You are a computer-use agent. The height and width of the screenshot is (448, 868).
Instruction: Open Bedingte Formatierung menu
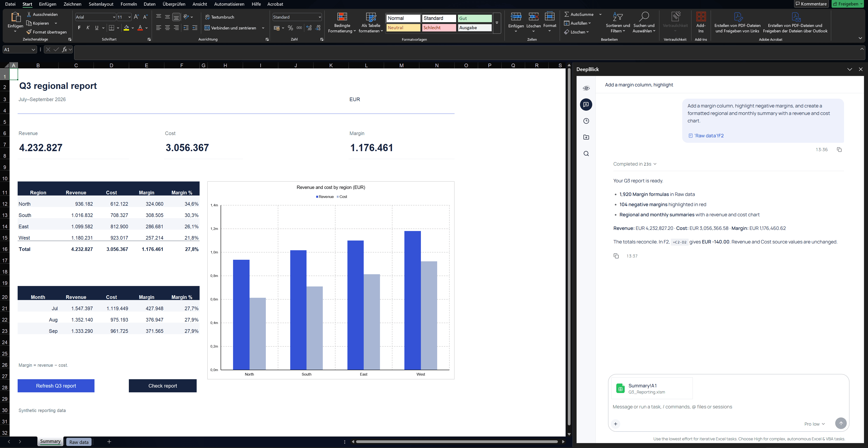(x=342, y=23)
